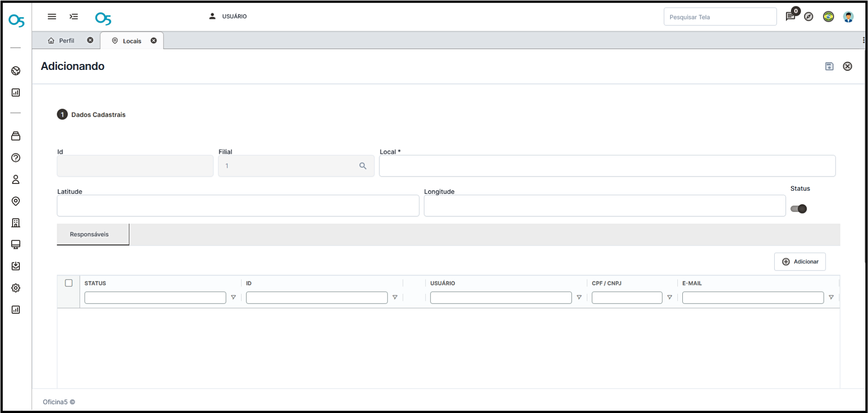Open the location pin sidebar icon
The image size is (868, 413).
coord(16,201)
